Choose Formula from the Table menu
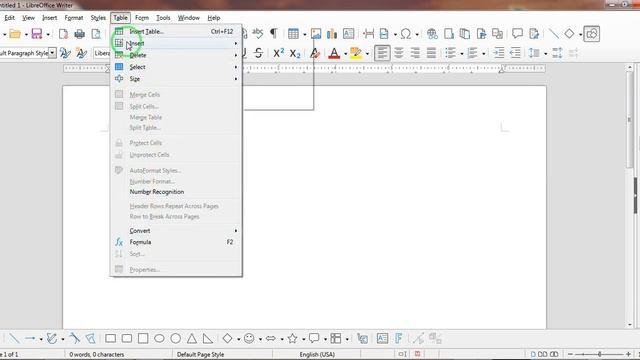640x360 pixels. coord(176,242)
